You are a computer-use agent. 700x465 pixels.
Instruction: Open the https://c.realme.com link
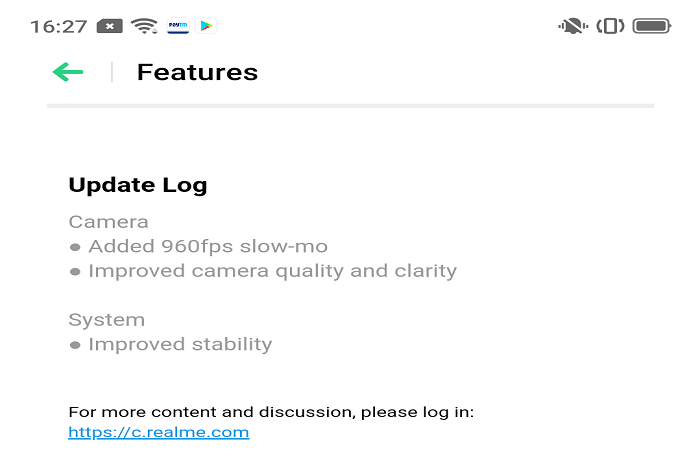158,432
